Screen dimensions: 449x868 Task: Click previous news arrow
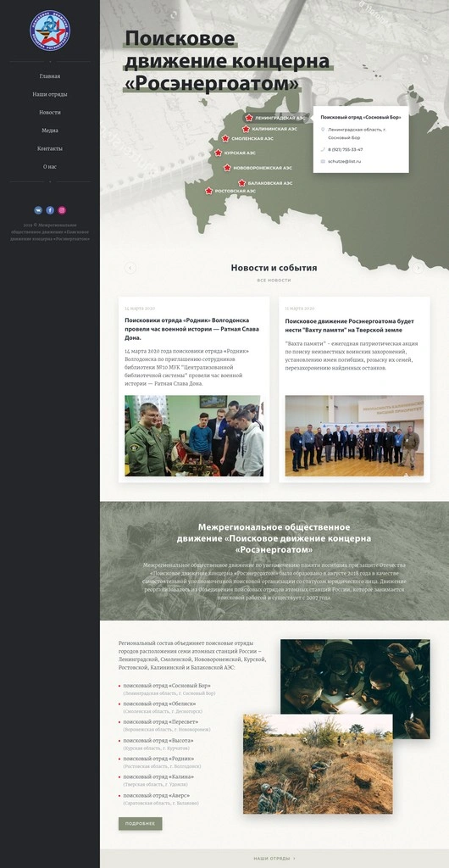(130, 268)
